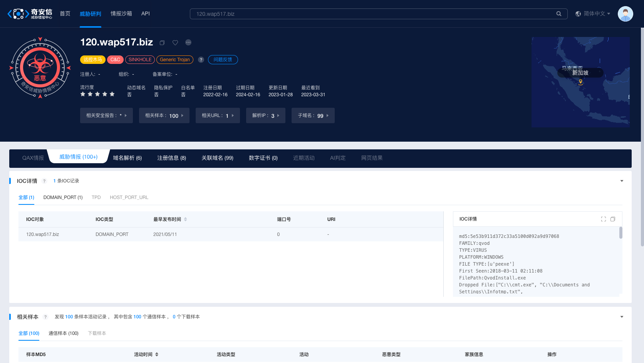Switch to 域名解析 (6) tab

127,158
